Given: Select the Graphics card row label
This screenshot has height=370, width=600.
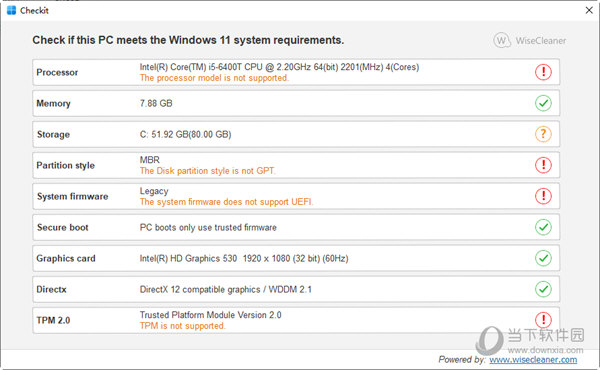Looking at the screenshot, I should pyautogui.click(x=66, y=258).
